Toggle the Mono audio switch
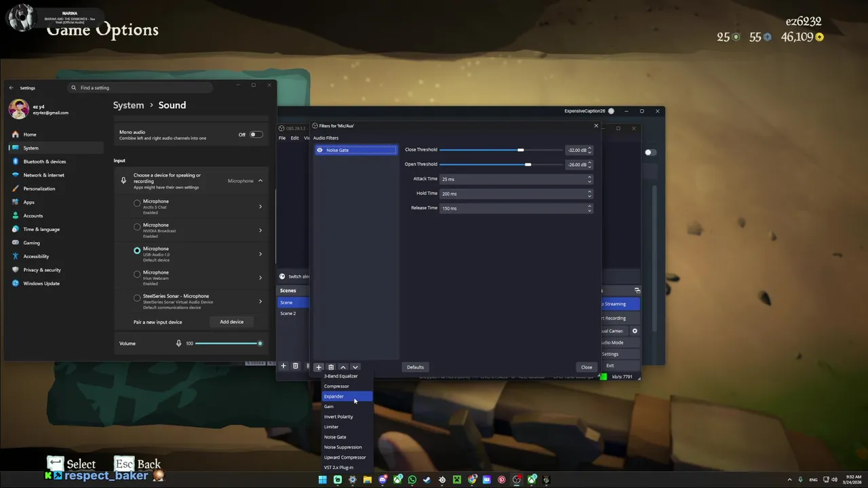This screenshot has height=488, width=868. click(256, 134)
